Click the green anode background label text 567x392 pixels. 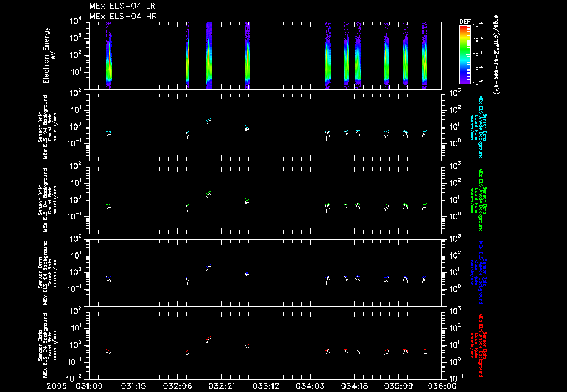478,200
